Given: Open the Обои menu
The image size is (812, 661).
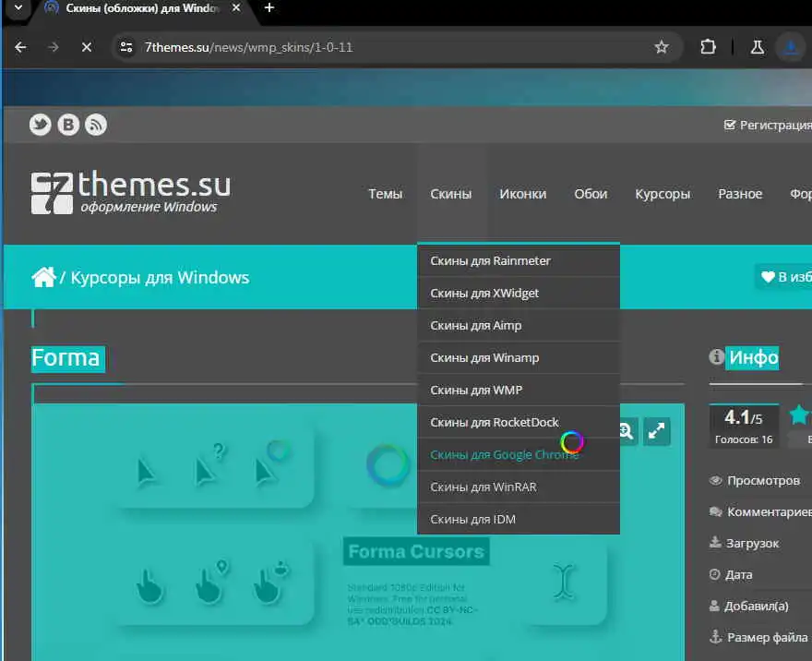Looking at the screenshot, I should click(591, 194).
